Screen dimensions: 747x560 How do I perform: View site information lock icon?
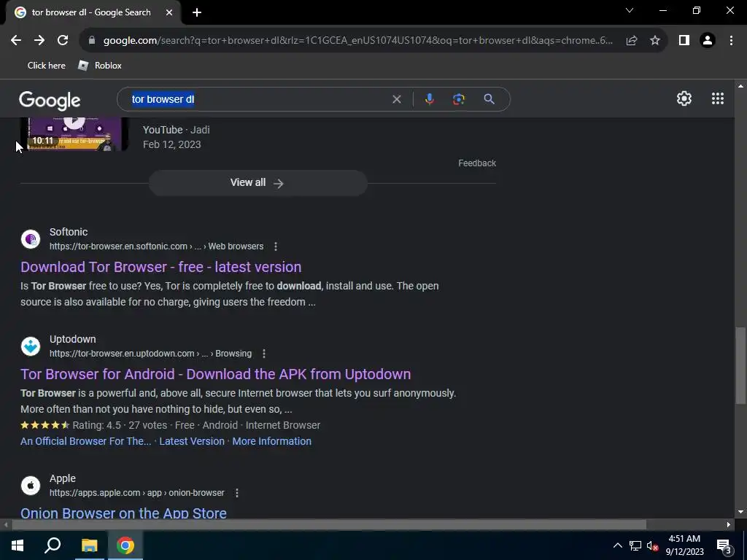tap(92, 41)
